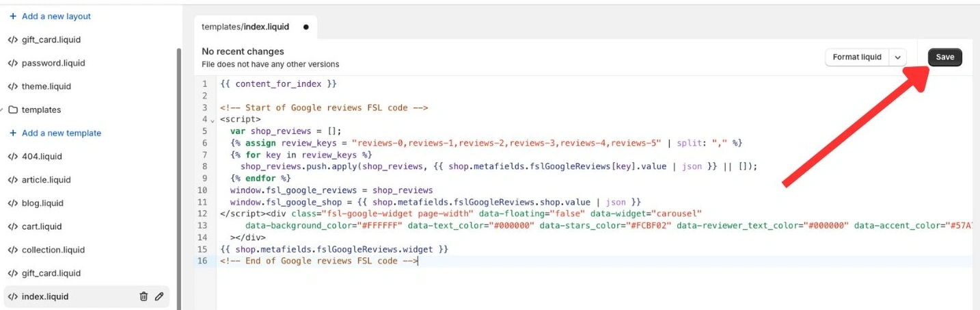Click the 'shop.metafields.fslGoogleReviews.widget' line
Image resolution: width=980 pixels, height=310 pixels.
point(334,249)
